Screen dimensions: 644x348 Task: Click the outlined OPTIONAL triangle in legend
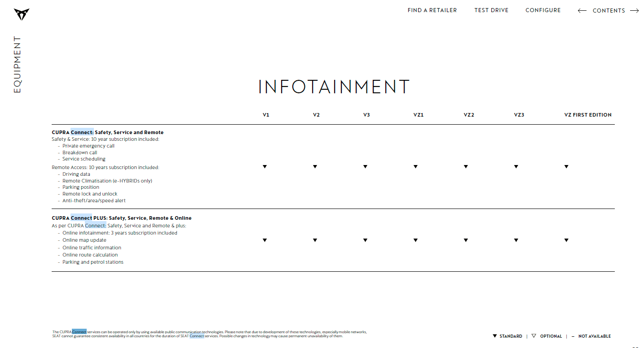(x=534, y=336)
